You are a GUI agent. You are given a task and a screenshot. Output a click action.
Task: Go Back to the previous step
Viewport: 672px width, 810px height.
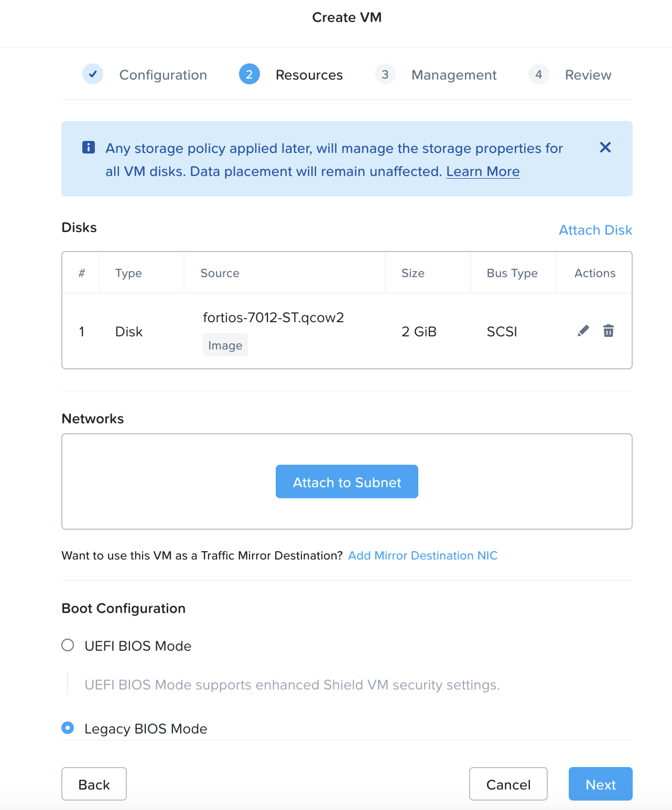[x=94, y=784]
